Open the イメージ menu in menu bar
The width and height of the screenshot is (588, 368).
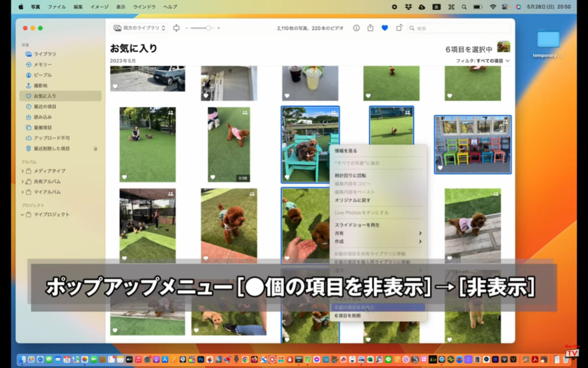(99, 7)
